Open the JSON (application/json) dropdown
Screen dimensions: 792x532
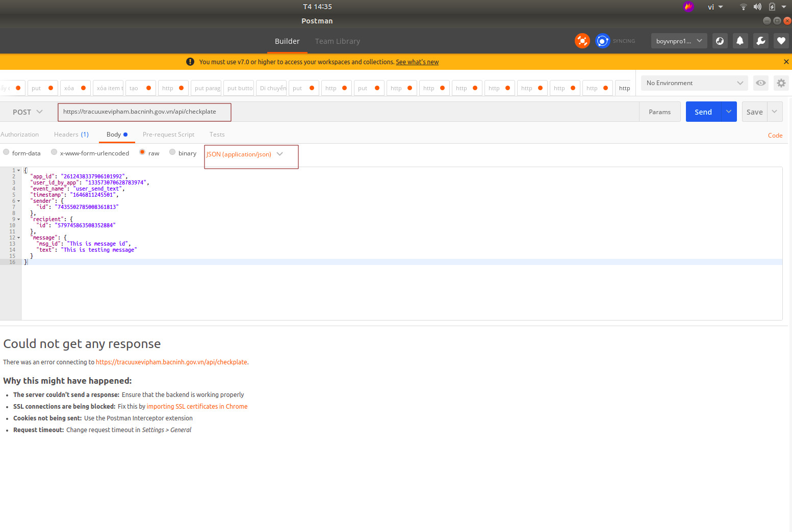tap(251, 154)
